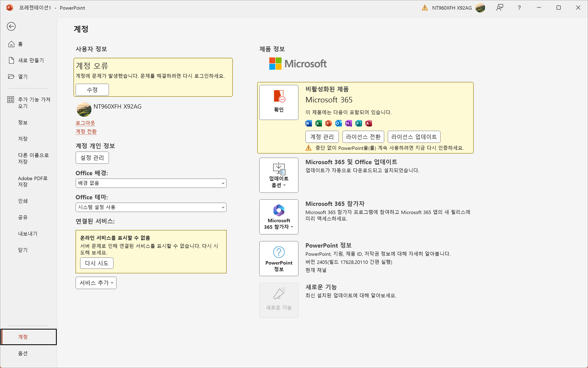Click the user avatar beside NT960XFH X92AG

[x=84, y=109]
